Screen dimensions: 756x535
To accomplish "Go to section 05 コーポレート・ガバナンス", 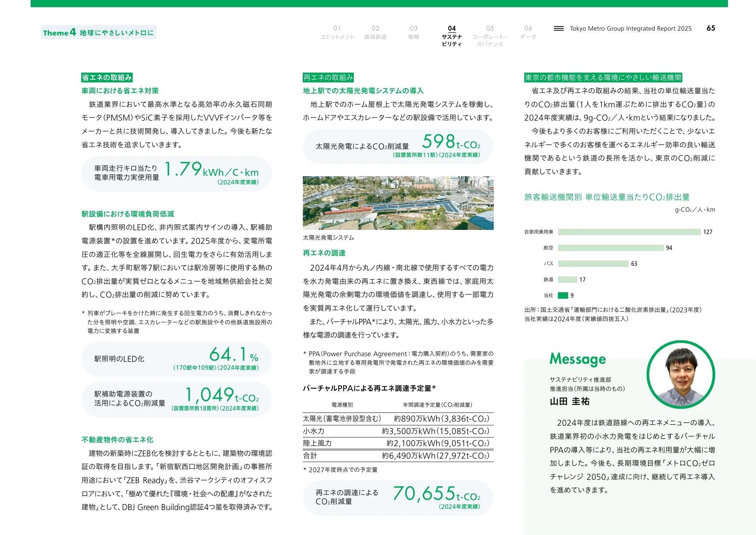I will (x=490, y=36).
